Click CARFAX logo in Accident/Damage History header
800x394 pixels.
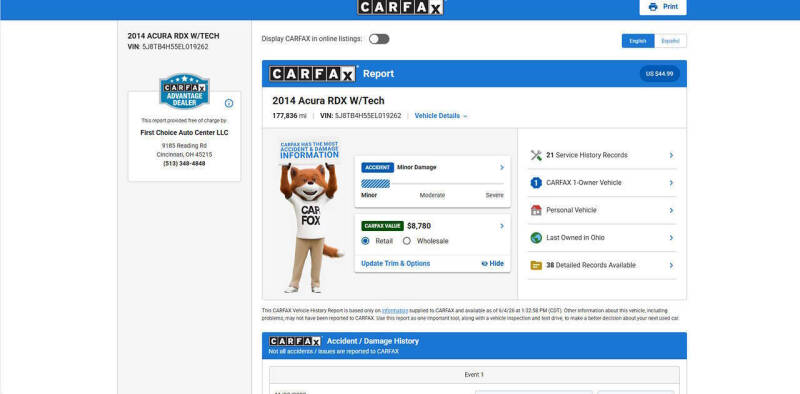(x=295, y=341)
